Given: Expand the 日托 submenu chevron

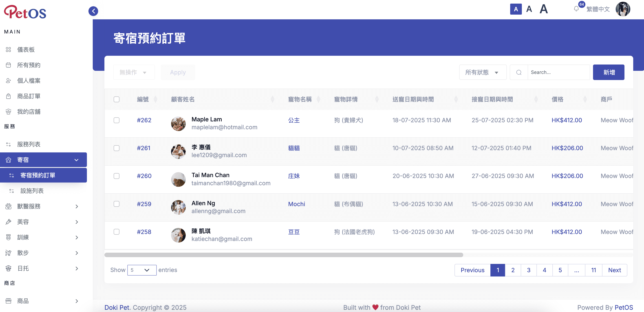Looking at the screenshot, I should [77, 268].
